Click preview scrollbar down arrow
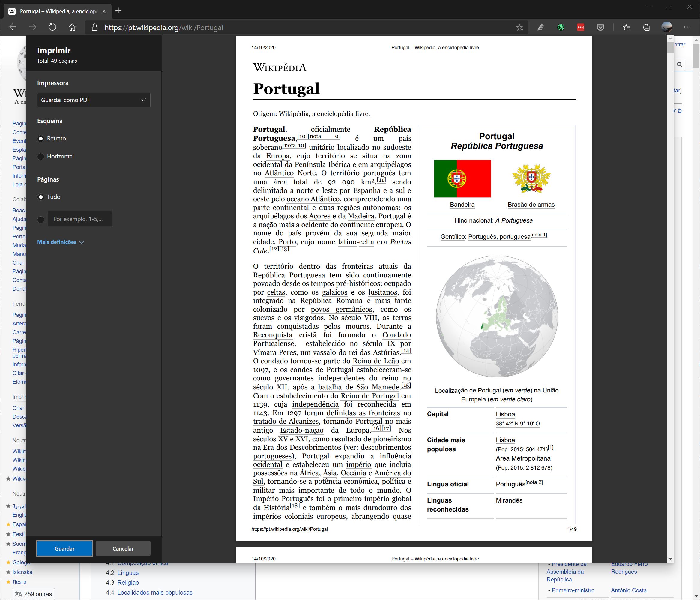This screenshot has height=600, width=700. point(670,559)
